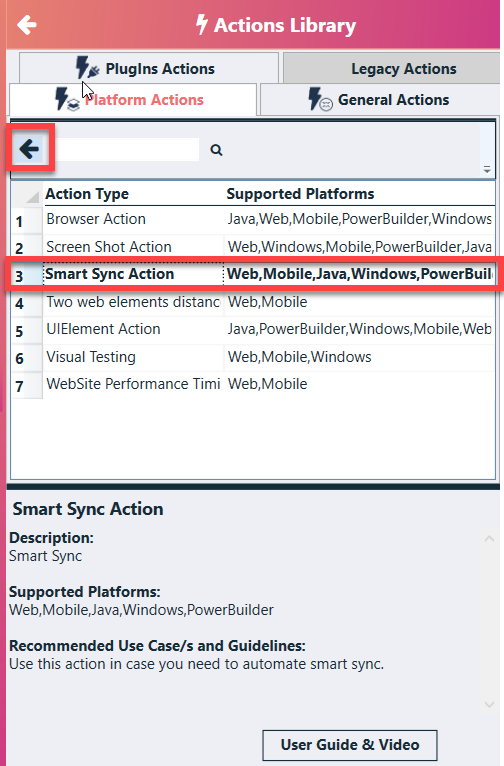Viewport: 504px width, 766px height.
Task: Click the General Actions lightning icon
Action: [x=320, y=99]
